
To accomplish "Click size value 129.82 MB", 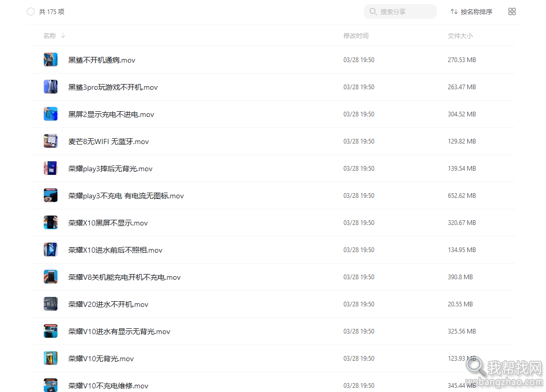I will click(x=462, y=141).
